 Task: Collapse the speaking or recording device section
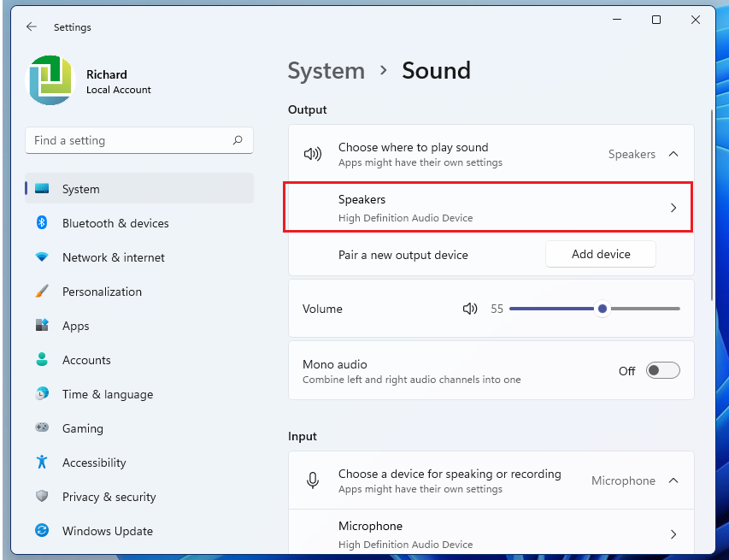coord(673,480)
